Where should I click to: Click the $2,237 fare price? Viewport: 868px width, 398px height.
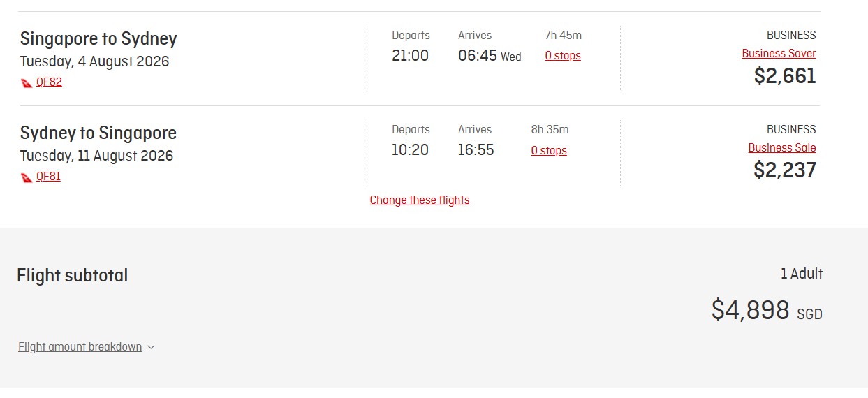pyautogui.click(x=784, y=170)
